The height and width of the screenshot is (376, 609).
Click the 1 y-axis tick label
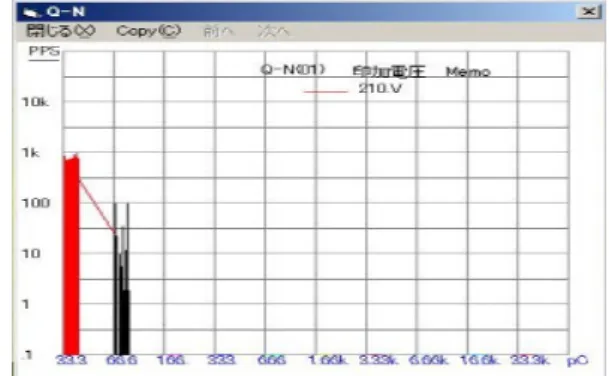26,304
